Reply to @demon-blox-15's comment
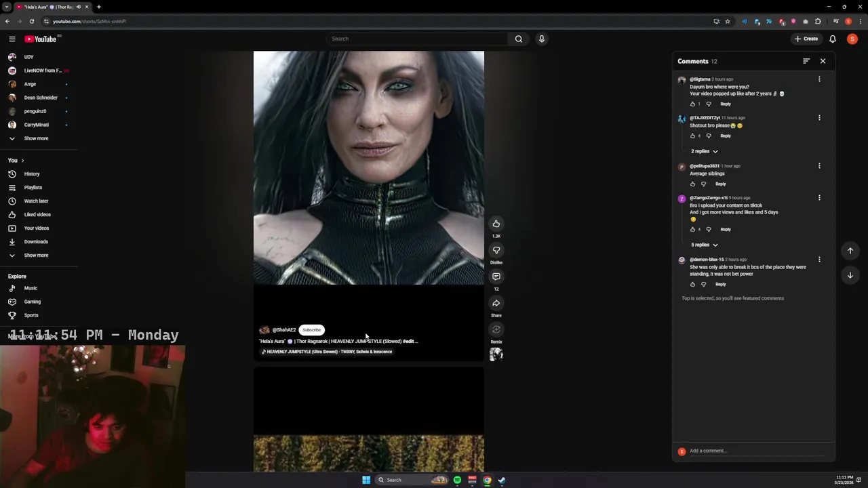 (720, 284)
